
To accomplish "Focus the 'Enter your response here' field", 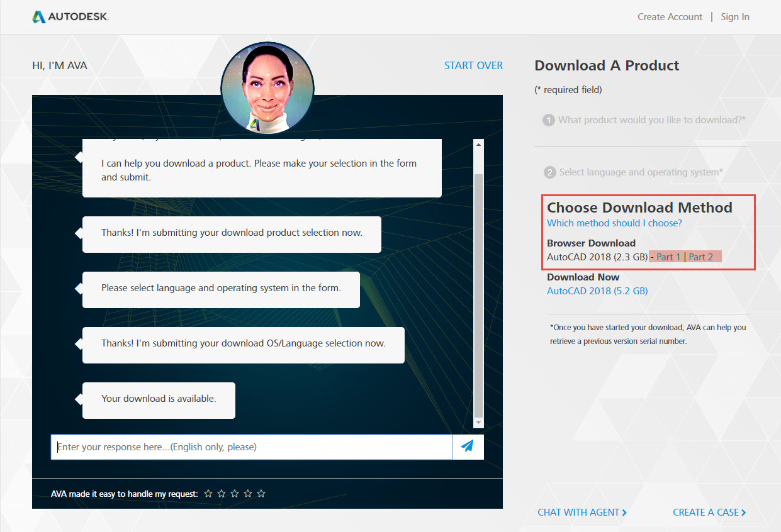I will point(252,447).
